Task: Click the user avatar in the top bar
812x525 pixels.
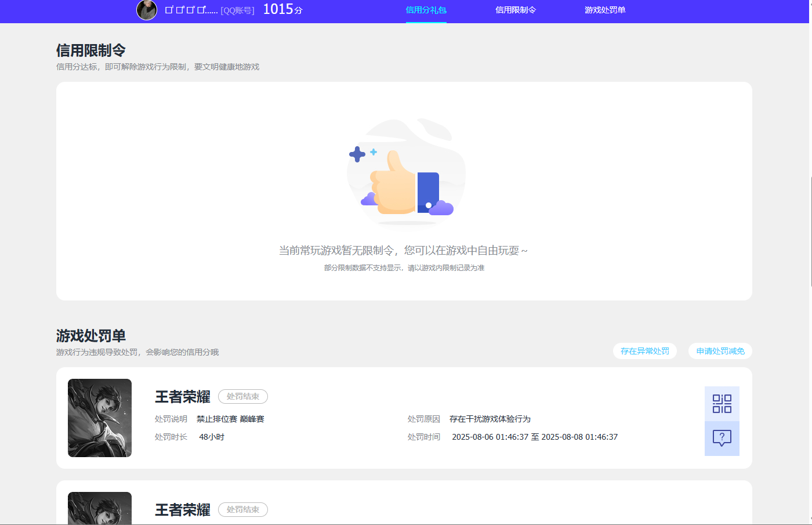Action: (147, 10)
